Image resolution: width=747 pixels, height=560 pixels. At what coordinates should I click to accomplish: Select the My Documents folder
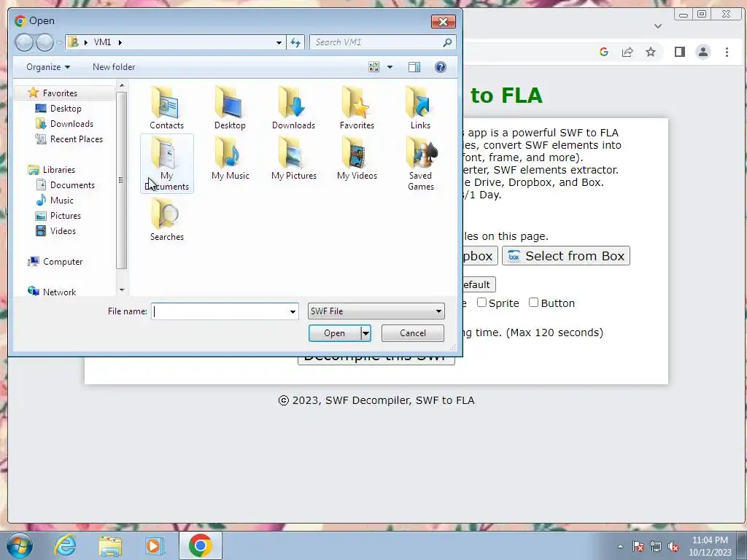click(x=167, y=163)
